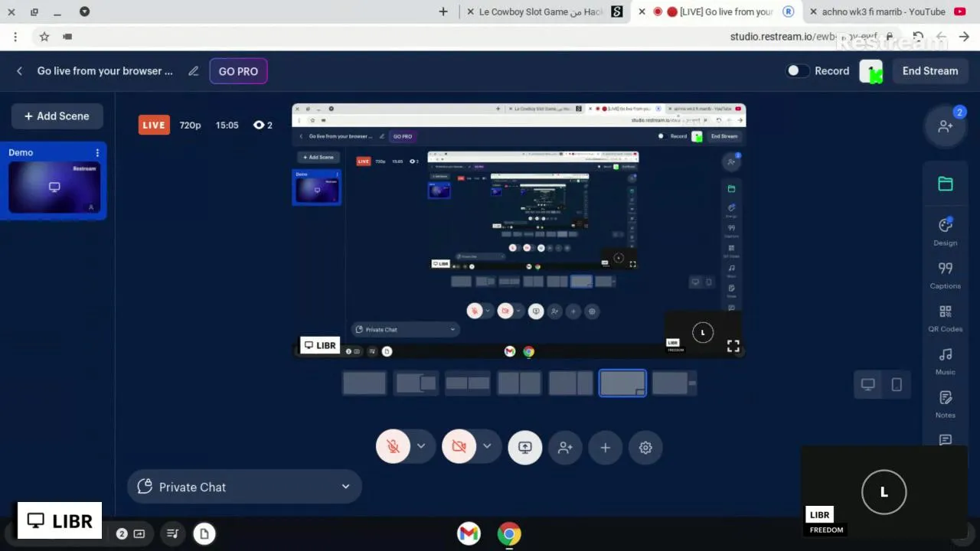Screen dimensions: 980x551
Task: Click the GO PRO button
Action: [x=238, y=71]
